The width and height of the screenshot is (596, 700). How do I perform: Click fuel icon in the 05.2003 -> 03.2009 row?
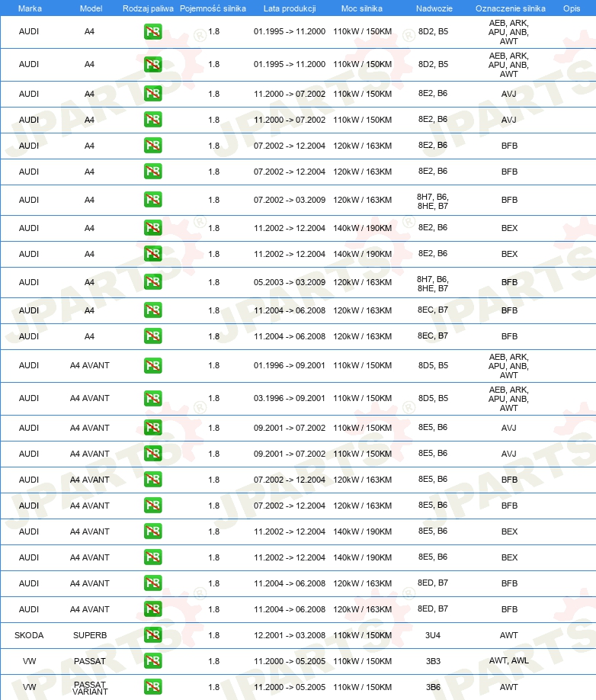point(152,281)
